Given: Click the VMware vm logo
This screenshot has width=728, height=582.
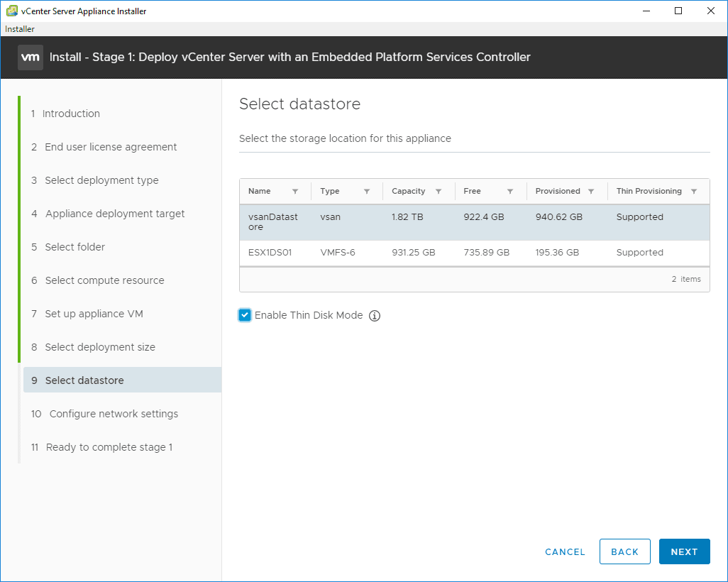Looking at the screenshot, I should pos(31,57).
